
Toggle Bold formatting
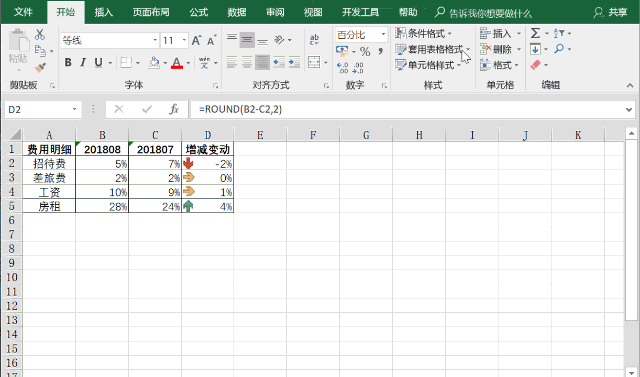(68, 62)
